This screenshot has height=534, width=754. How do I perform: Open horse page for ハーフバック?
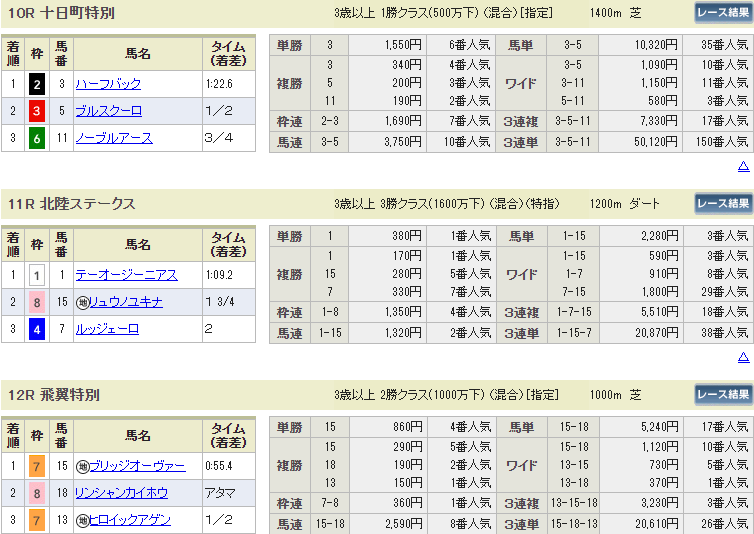point(108,84)
